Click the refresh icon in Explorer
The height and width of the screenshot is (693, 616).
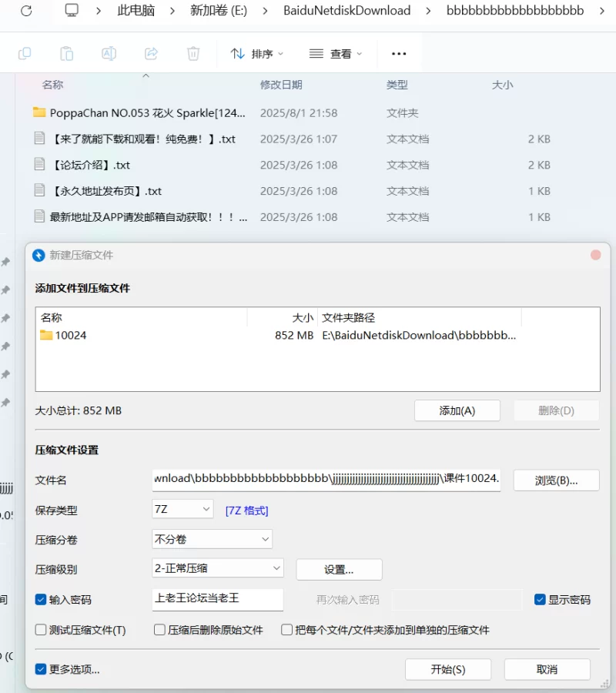tap(26, 11)
